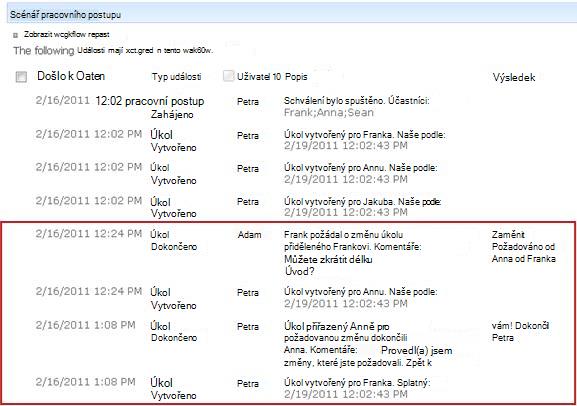
Task: Click Petra in the pracovní postup Zahájeno row
Action: [248, 102]
